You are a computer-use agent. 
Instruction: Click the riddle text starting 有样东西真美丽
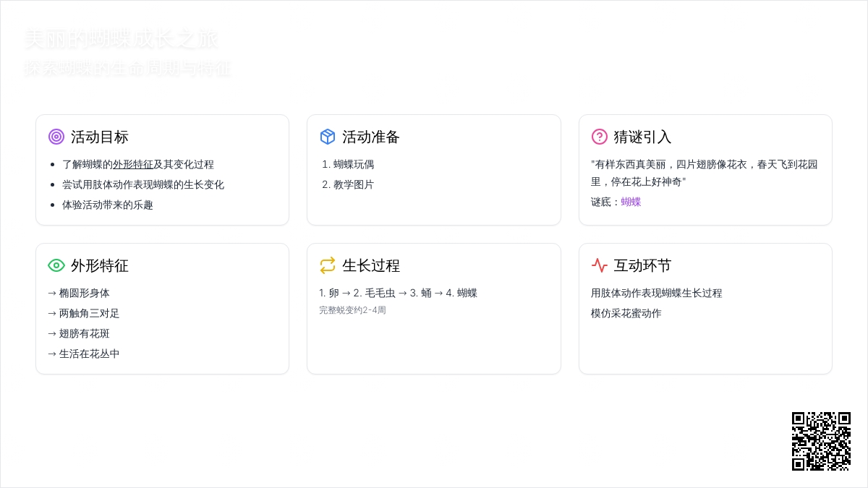(705, 173)
